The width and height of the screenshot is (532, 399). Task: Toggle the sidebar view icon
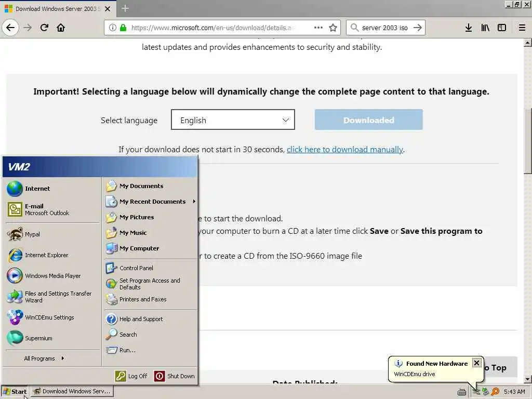(x=502, y=28)
